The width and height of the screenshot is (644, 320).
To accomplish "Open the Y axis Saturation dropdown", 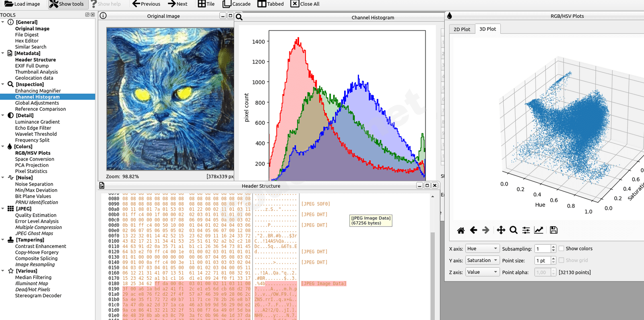I will (482, 260).
